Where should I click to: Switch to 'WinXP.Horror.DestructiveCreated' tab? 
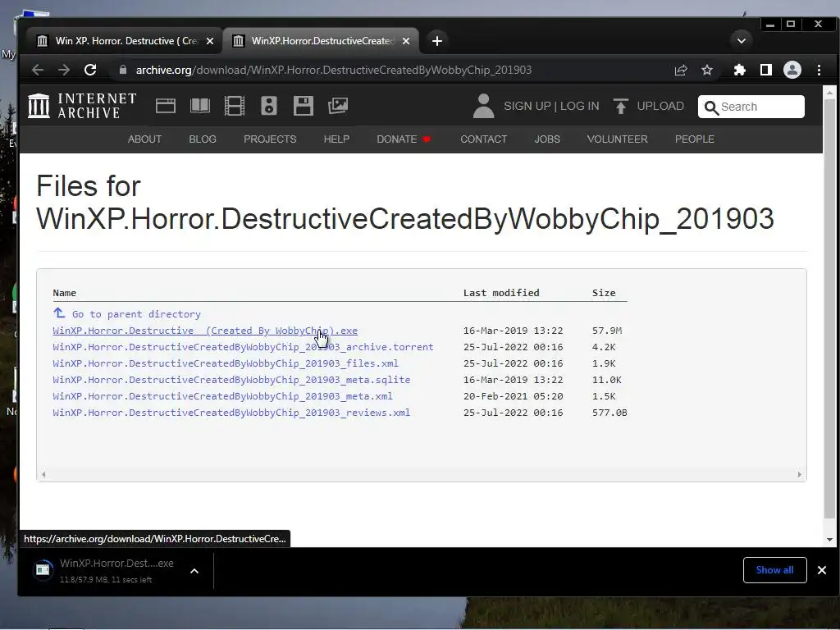[321, 41]
